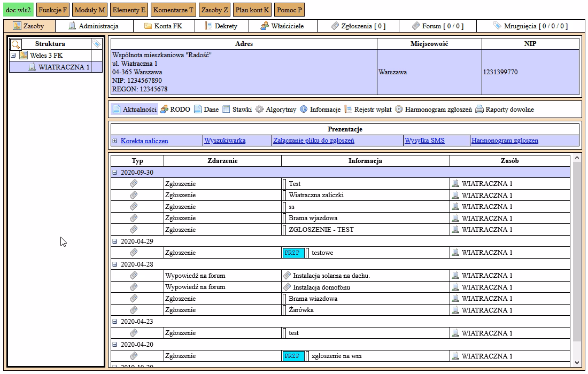Click the magnifier search icon beside Struktura
This screenshot has height=374, width=588.
(x=16, y=44)
